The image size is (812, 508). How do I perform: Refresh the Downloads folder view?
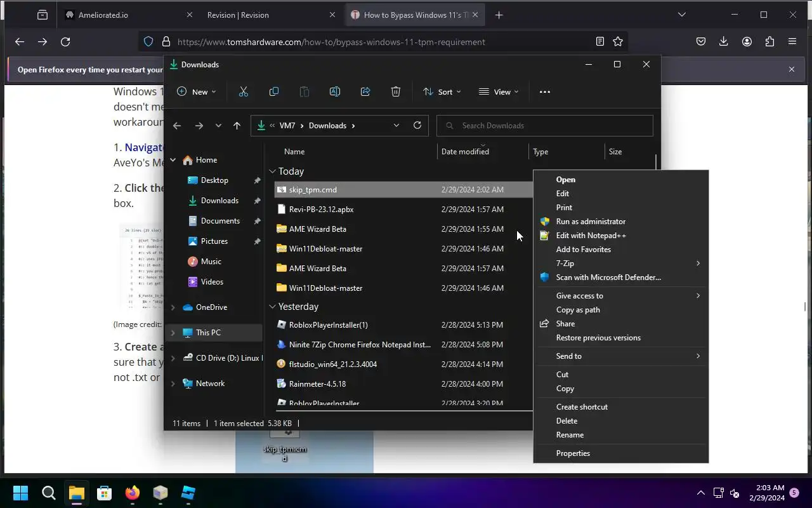(417, 125)
